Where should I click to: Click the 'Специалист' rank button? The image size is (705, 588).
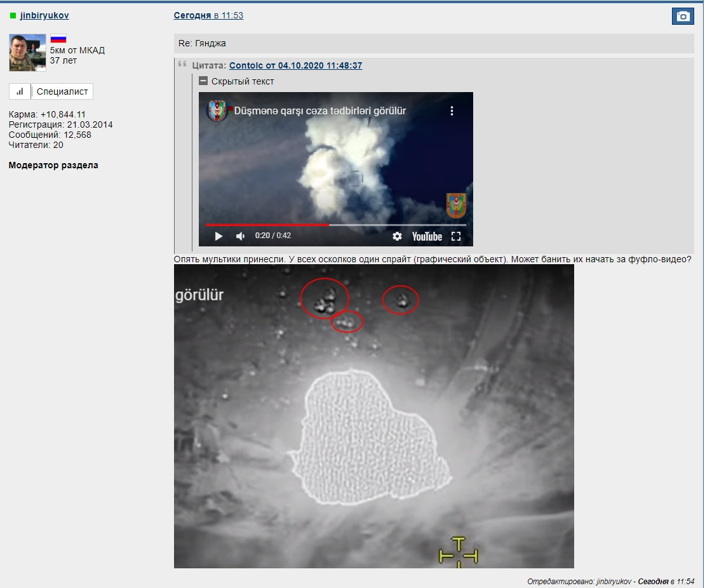tap(62, 91)
